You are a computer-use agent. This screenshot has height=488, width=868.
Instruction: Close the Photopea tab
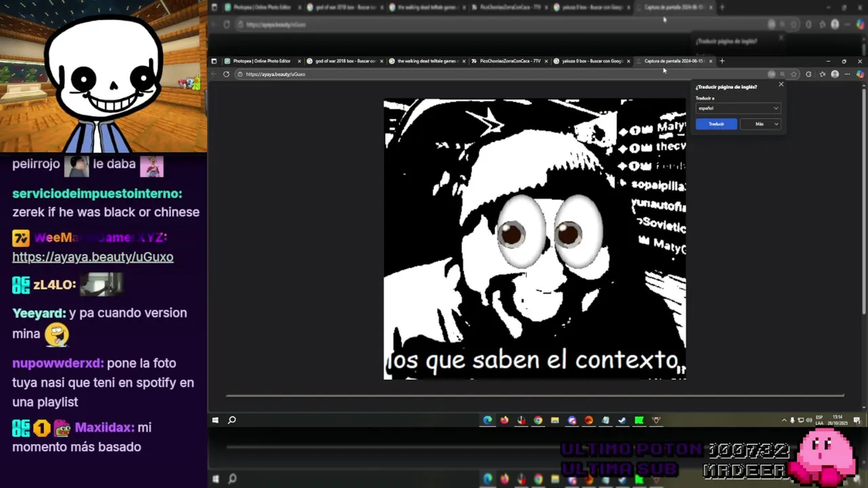[x=299, y=61]
